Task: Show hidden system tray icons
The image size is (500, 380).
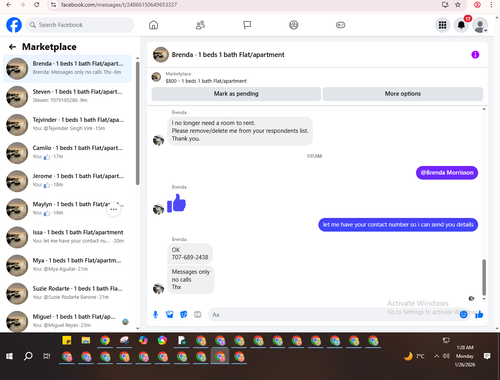Action: coord(436,356)
